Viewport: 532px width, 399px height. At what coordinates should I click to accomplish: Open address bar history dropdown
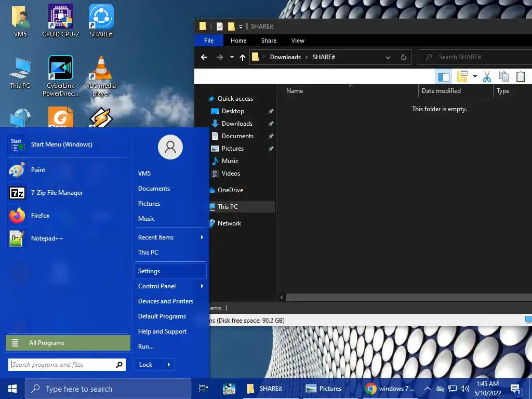click(388, 57)
